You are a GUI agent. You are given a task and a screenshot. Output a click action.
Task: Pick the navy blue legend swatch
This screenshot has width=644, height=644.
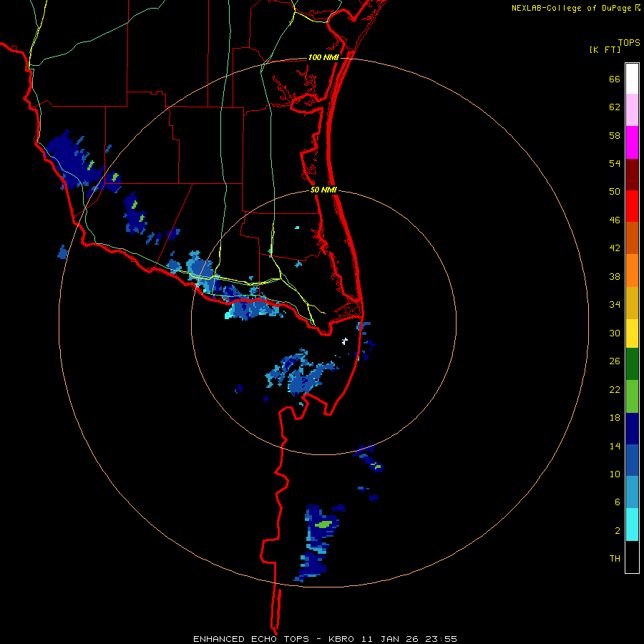(632, 429)
